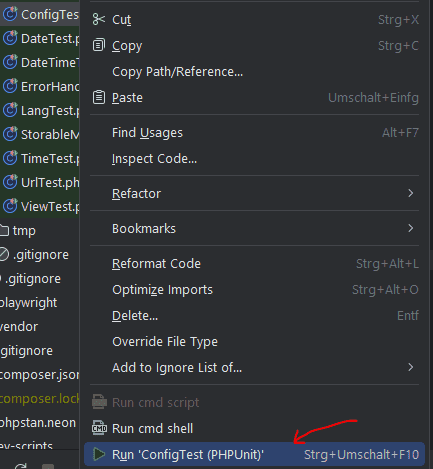This screenshot has height=469, width=433.
Task: Click the tmp folder icon
Action: 4,230
